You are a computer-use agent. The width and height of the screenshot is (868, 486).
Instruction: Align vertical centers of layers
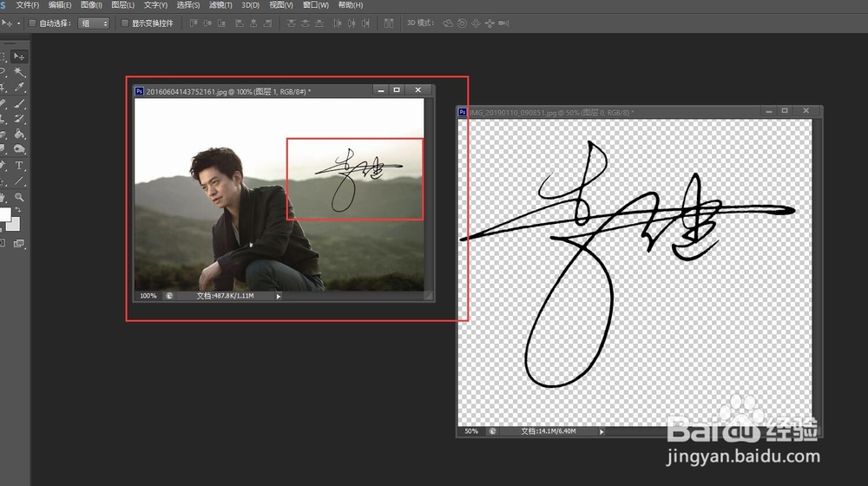[207, 23]
